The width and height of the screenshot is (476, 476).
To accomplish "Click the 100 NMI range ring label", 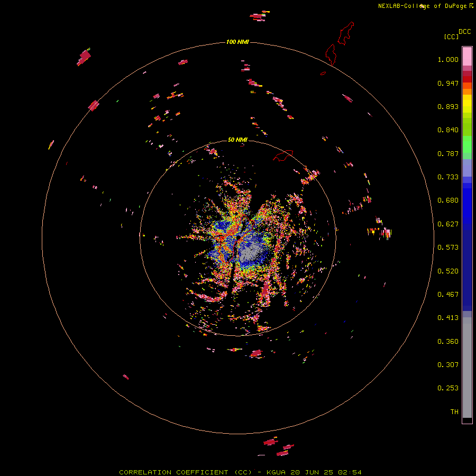I will coord(237,42).
